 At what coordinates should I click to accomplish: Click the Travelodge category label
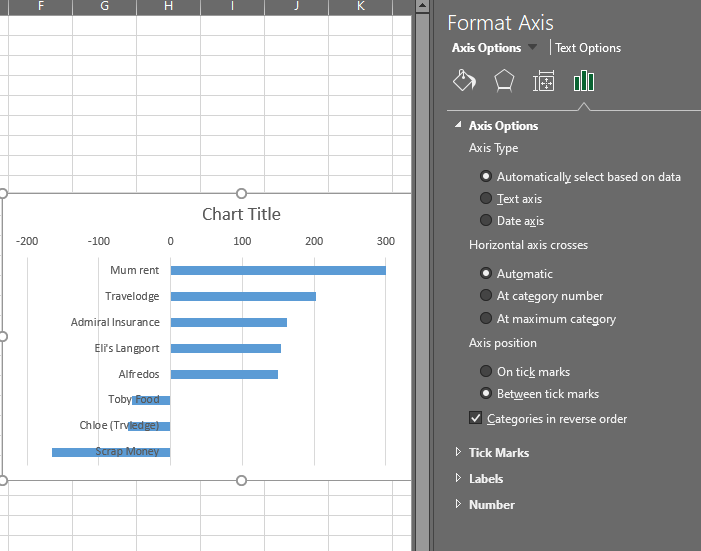point(132,296)
